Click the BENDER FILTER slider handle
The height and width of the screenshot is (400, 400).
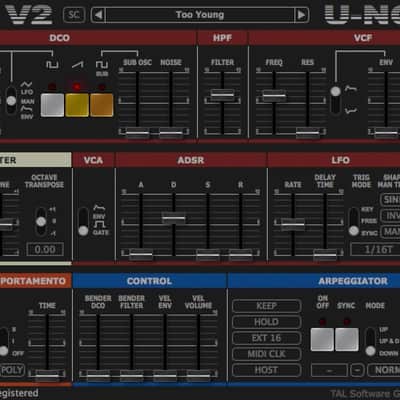(x=132, y=375)
